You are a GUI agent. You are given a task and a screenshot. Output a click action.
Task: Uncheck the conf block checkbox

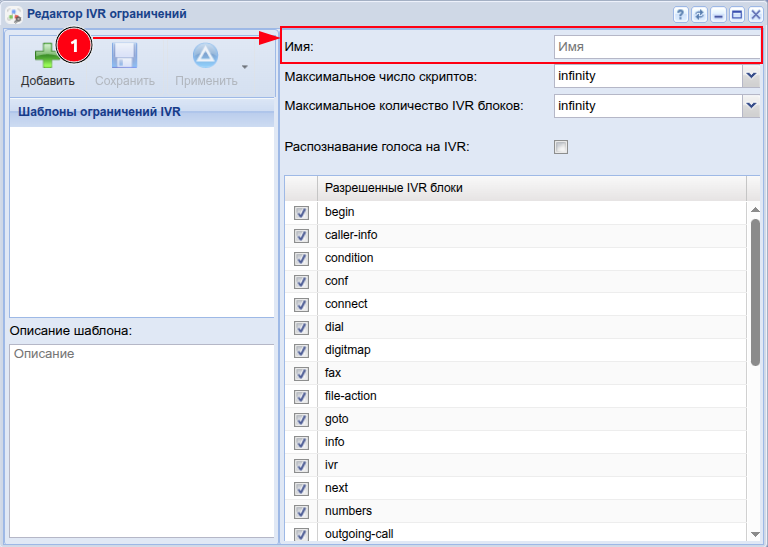tap(301, 282)
